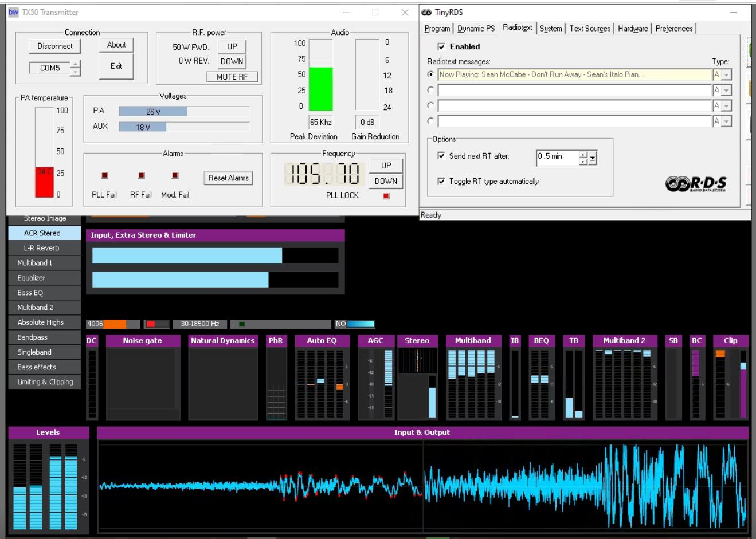Open the Noise gate meter panel
The image size is (756, 539).
pos(142,377)
